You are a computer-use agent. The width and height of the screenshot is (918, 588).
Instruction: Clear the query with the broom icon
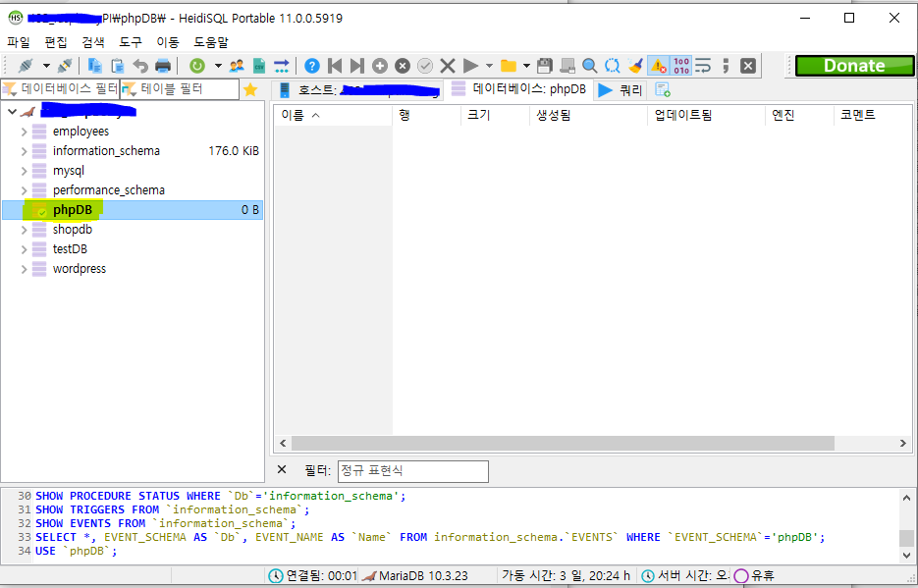pos(635,66)
